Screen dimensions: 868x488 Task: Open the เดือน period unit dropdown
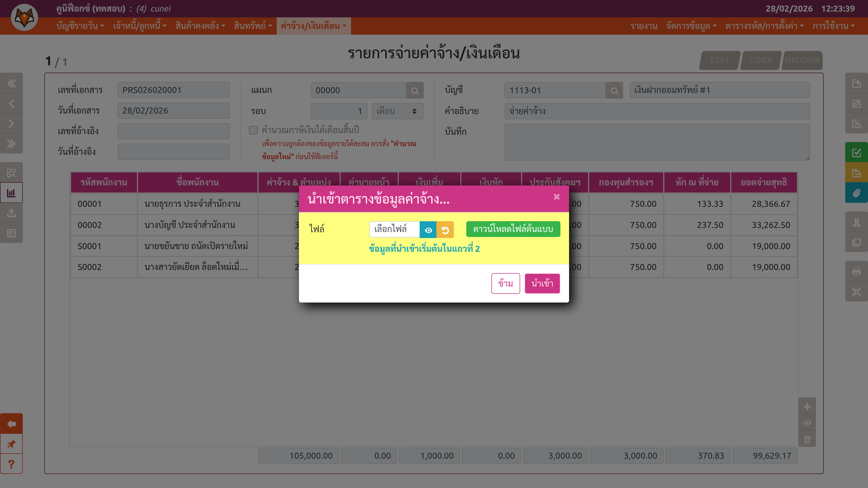coord(397,111)
